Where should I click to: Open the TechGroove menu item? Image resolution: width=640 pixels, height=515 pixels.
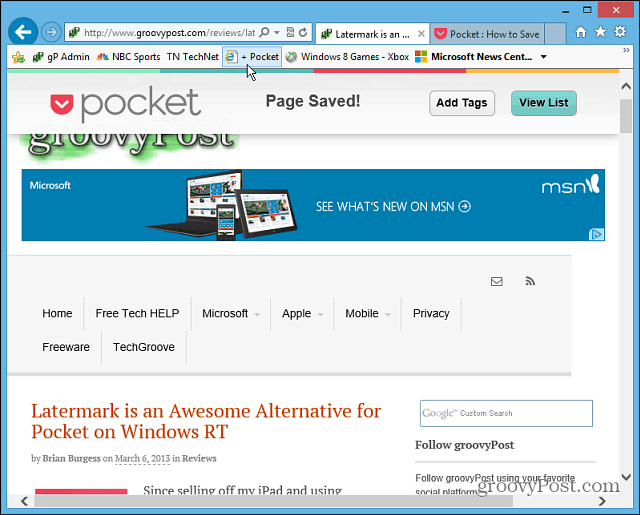click(144, 347)
